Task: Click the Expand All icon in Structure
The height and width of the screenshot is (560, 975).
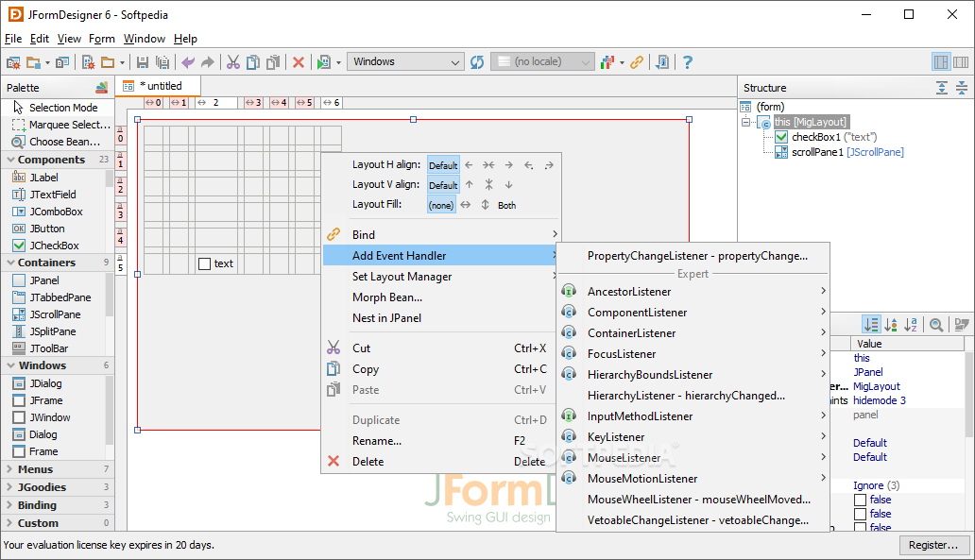Action: click(942, 88)
